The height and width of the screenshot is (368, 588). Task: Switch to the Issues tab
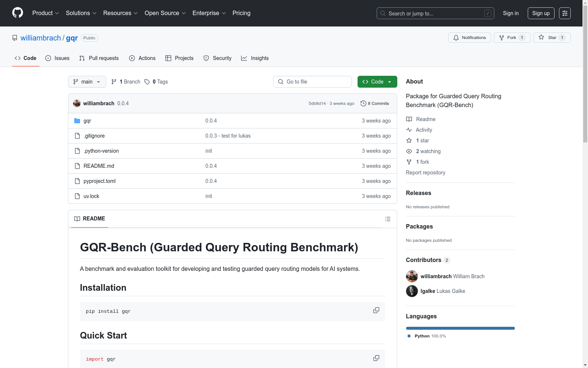tap(57, 58)
